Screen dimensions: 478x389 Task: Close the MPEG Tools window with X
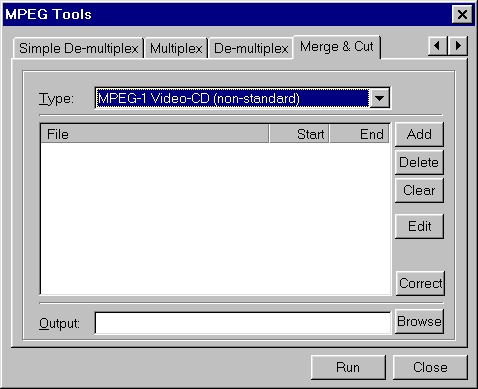point(462,15)
